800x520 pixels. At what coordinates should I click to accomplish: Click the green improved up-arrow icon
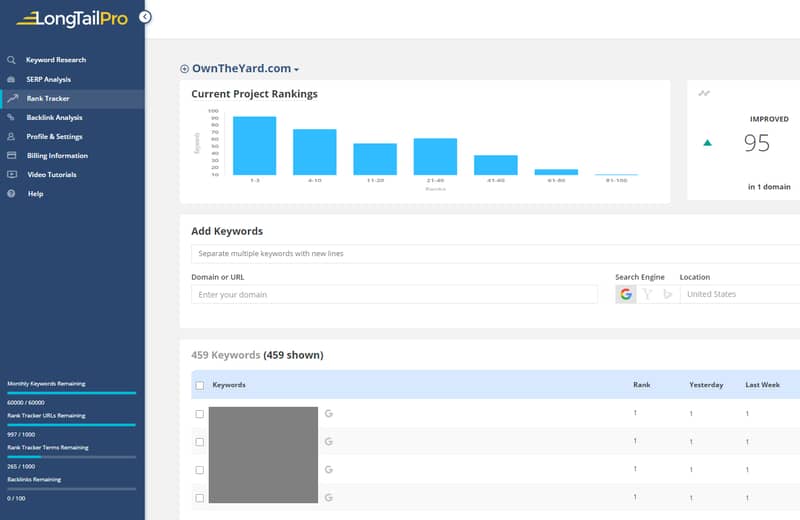[707, 143]
